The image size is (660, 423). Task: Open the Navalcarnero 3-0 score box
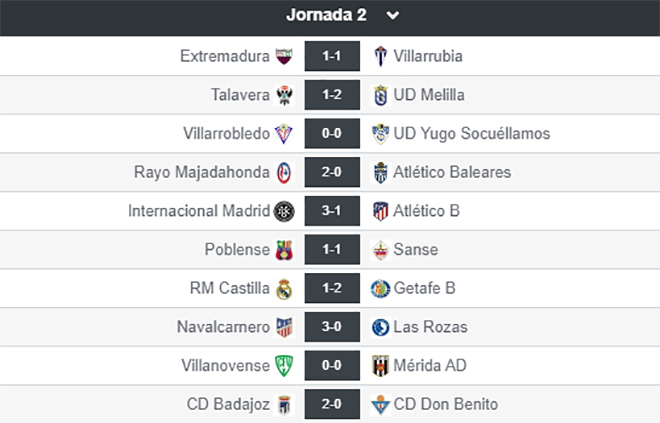(332, 327)
